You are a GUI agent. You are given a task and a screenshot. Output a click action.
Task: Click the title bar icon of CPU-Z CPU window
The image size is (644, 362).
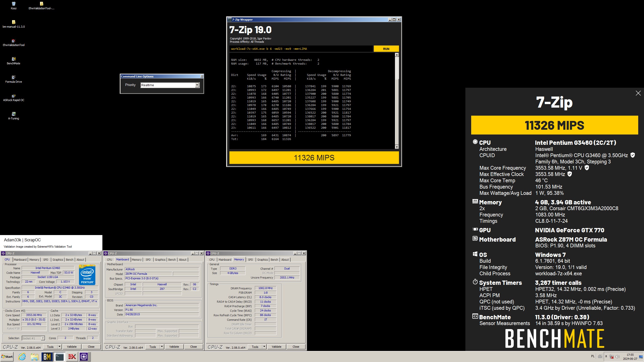(3, 253)
